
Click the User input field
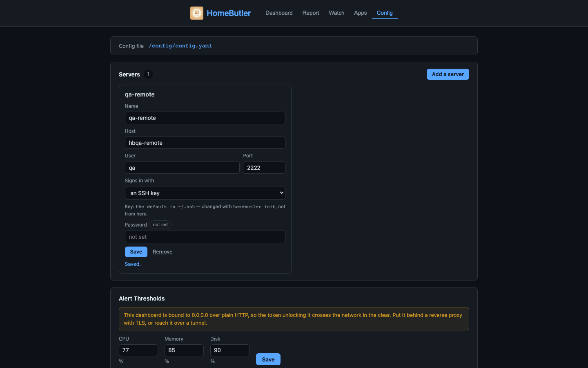pos(182,168)
